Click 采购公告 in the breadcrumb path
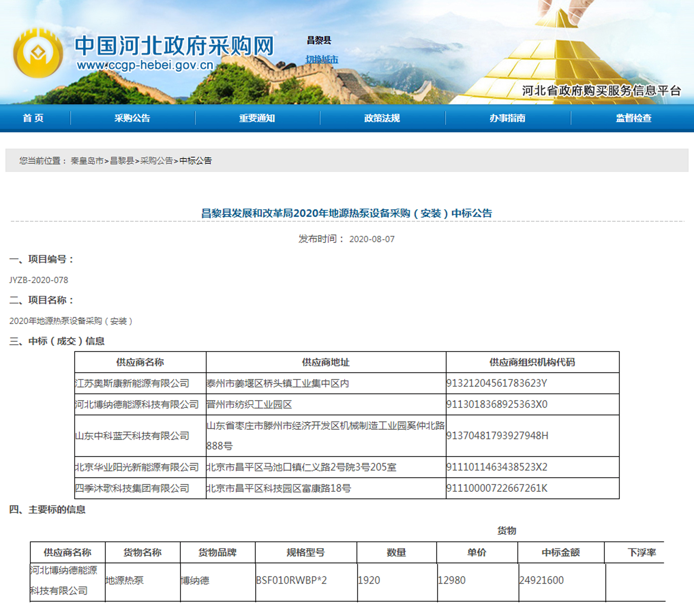694x616 pixels. point(156,161)
